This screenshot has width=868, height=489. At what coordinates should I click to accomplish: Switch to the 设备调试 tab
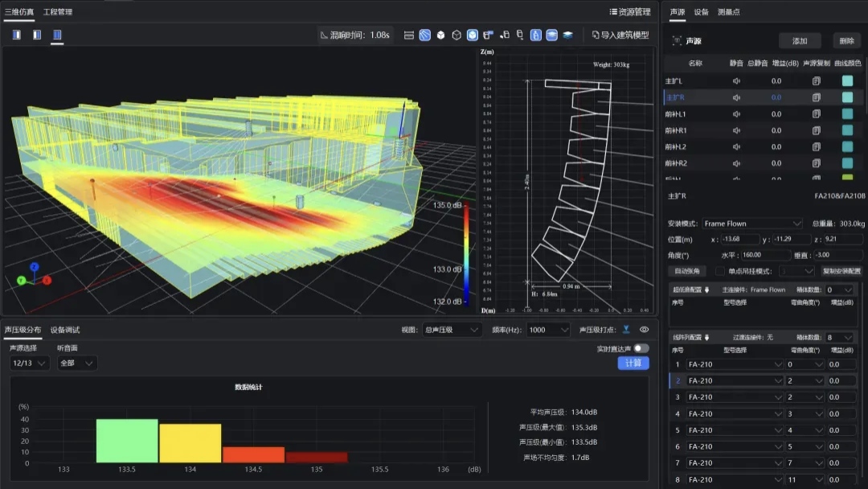(65, 330)
